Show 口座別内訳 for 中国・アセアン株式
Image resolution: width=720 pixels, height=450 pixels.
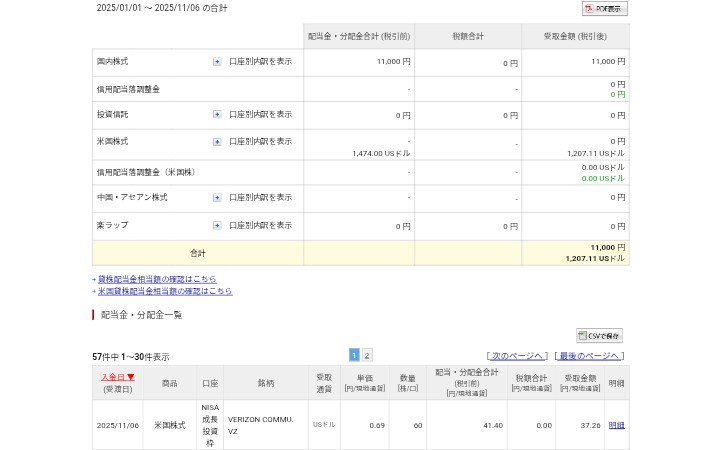260,197
